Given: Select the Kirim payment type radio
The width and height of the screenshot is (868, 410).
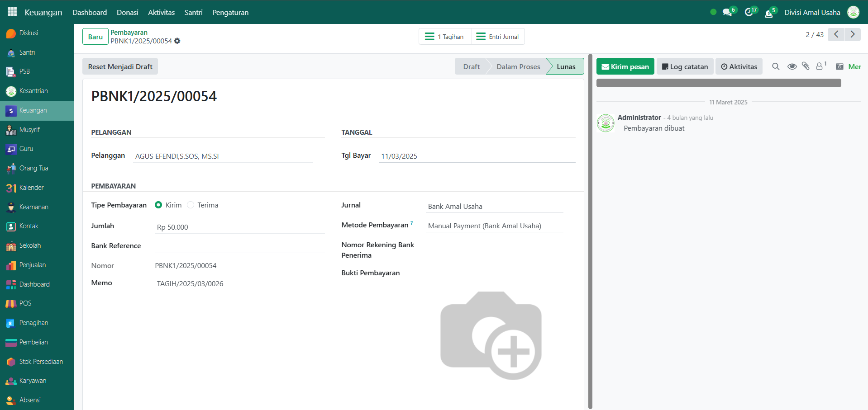Looking at the screenshot, I should [x=158, y=205].
